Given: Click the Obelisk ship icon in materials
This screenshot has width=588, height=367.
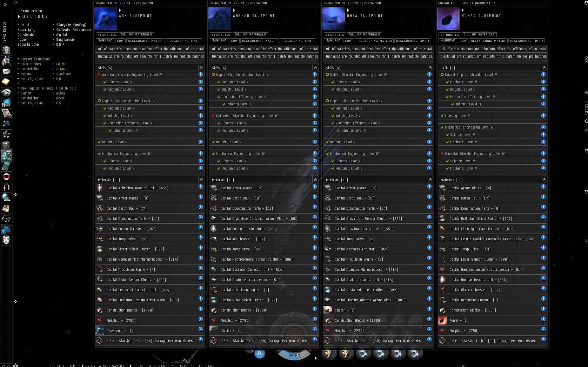Looking at the screenshot, I should click(x=214, y=330).
